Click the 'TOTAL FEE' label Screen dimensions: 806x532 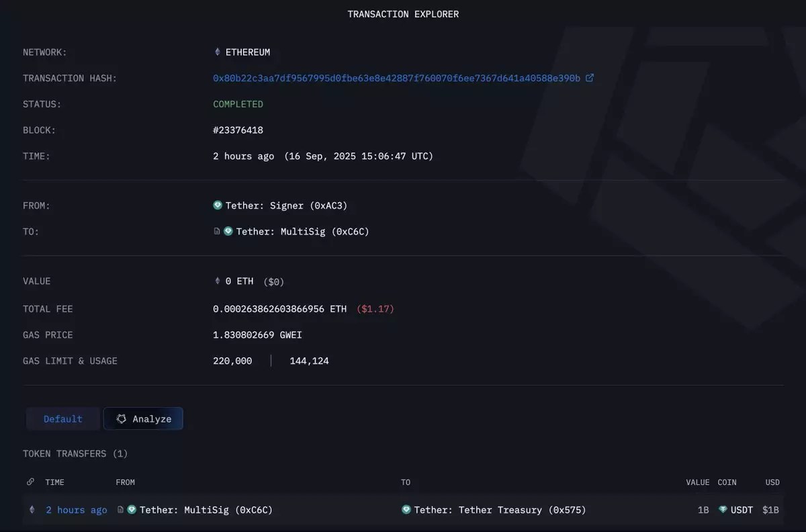48,309
